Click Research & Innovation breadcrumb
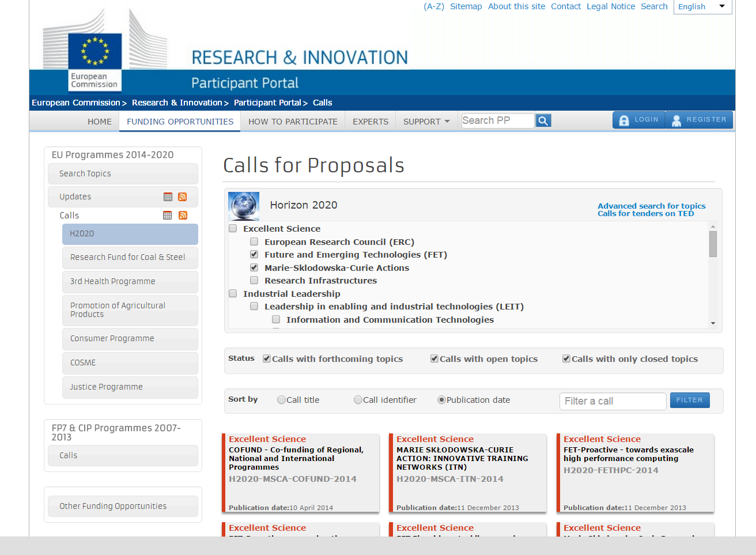The image size is (756, 555). coord(177,103)
